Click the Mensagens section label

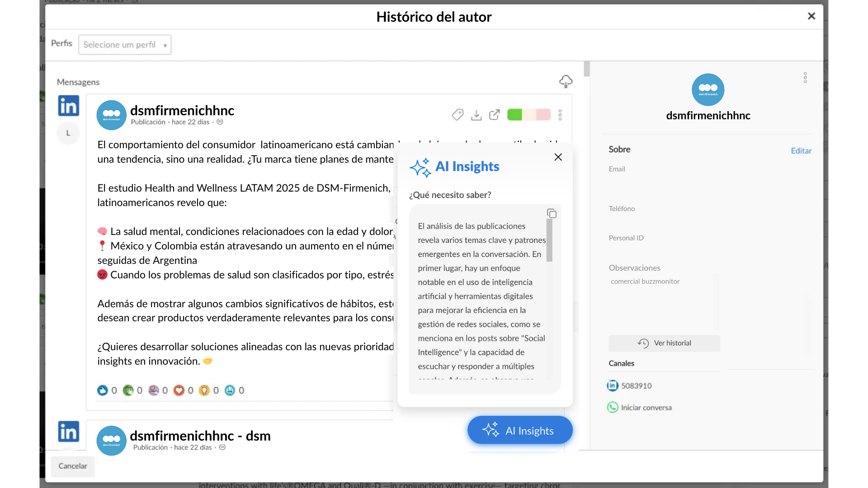point(78,82)
